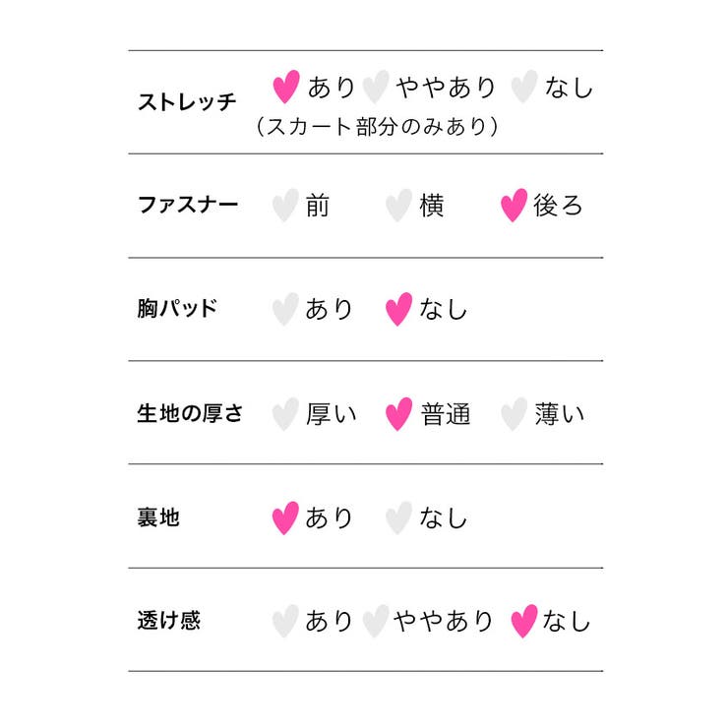Click the pink heart for 裏地 あり
Screen dimensions: 728x728
285,518
